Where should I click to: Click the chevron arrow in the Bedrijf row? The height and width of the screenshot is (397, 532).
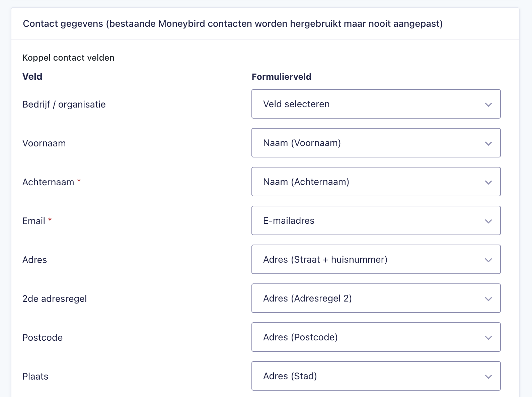pos(488,105)
